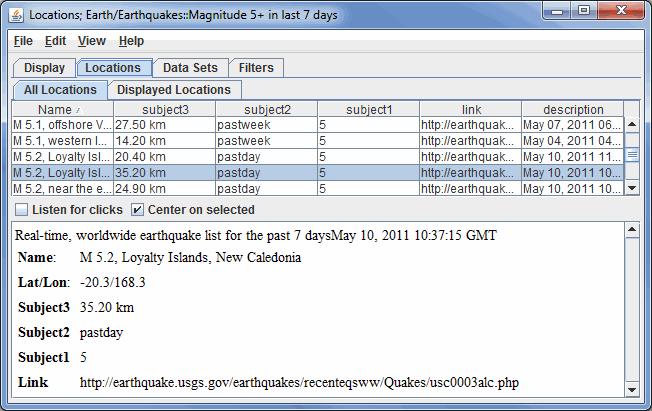This screenshot has height=411, width=652.
Task: Sort table by the Name column
Action: [x=60, y=109]
